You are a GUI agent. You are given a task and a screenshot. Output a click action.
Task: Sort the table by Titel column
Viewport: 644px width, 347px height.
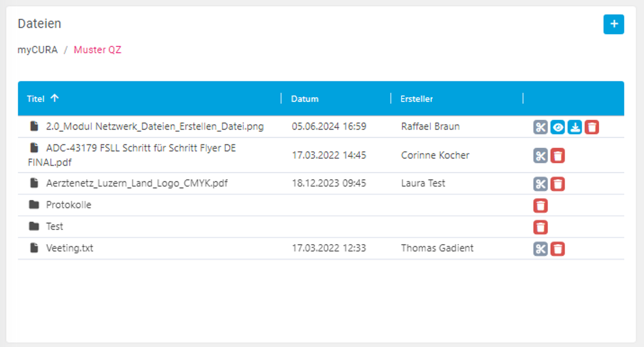[36, 99]
